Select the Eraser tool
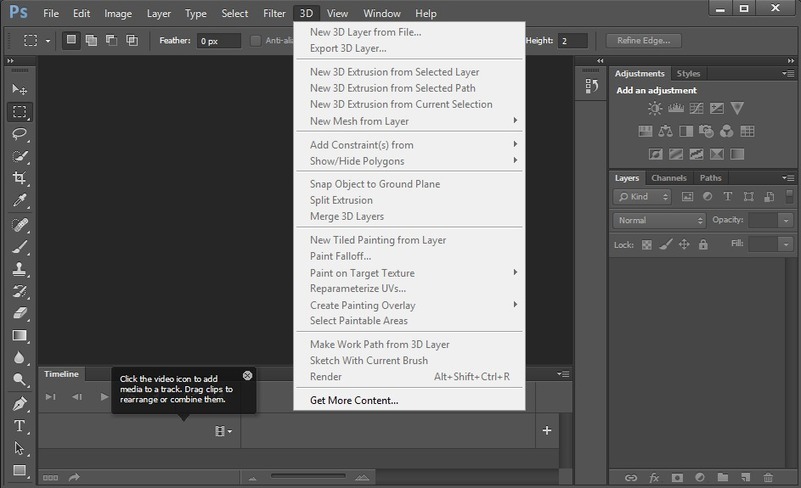 point(19,313)
